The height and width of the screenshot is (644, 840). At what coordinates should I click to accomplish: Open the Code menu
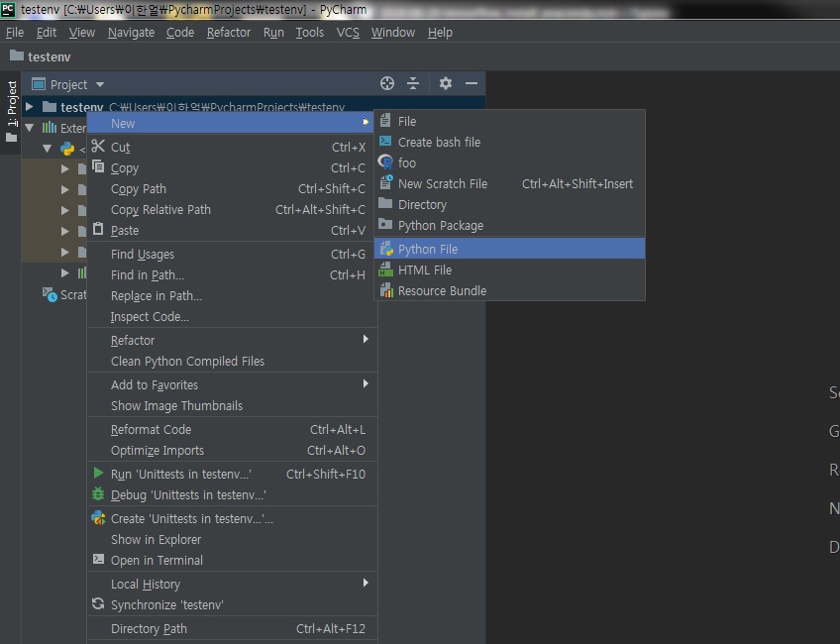(x=180, y=33)
